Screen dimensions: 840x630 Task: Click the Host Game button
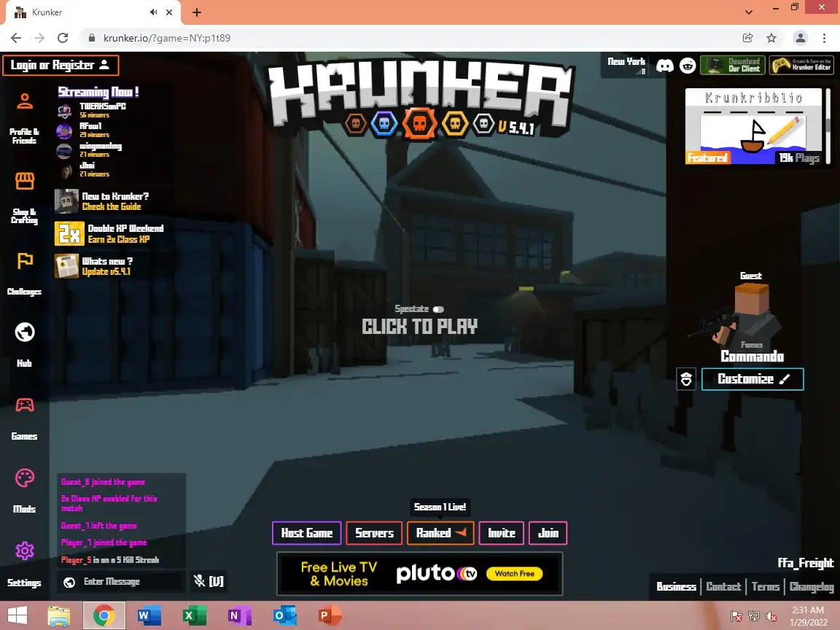point(306,533)
